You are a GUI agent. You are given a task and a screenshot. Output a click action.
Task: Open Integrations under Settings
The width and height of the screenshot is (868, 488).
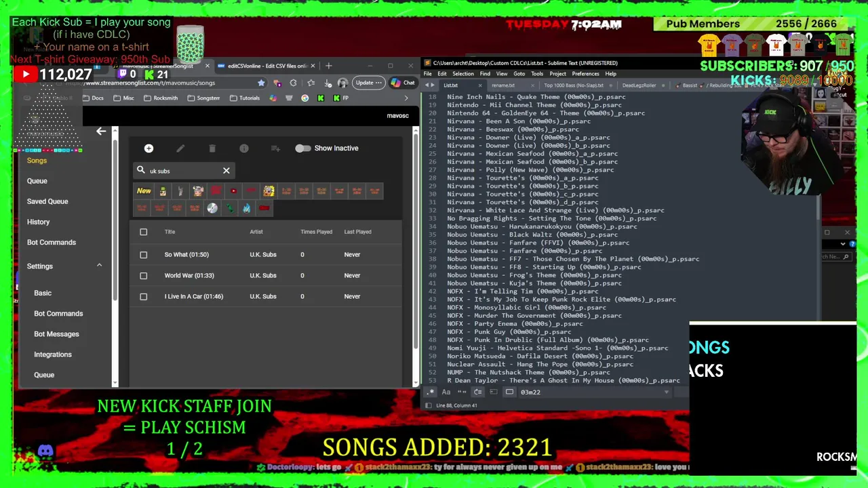pos(52,354)
